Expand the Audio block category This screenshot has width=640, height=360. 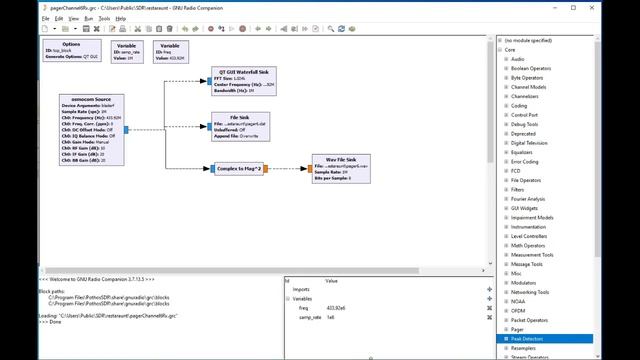tap(506, 59)
